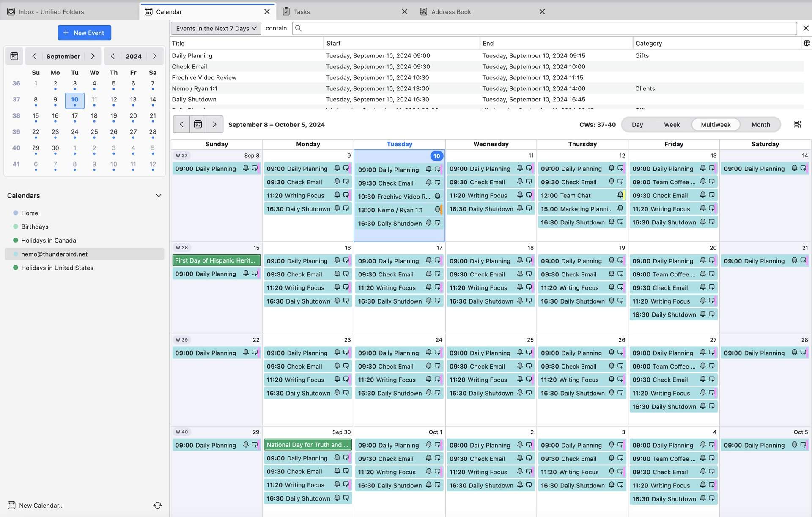
Task: Select the Multiweek view
Action: click(x=716, y=125)
